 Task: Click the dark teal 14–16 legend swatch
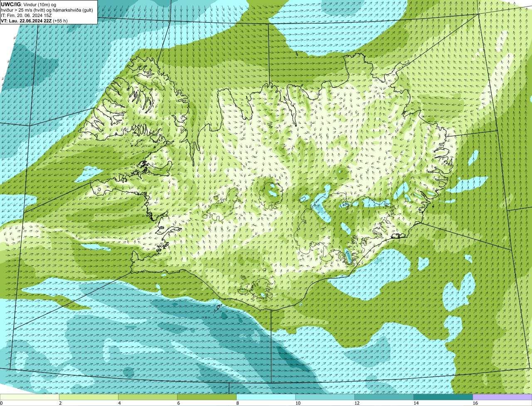[443, 397]
